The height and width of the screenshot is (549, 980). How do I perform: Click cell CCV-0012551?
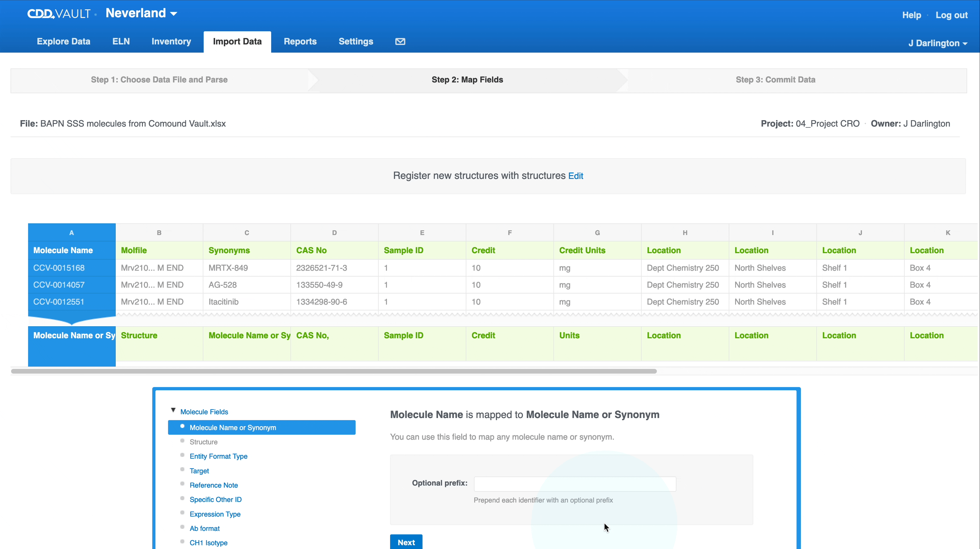(x=72, y=302)
